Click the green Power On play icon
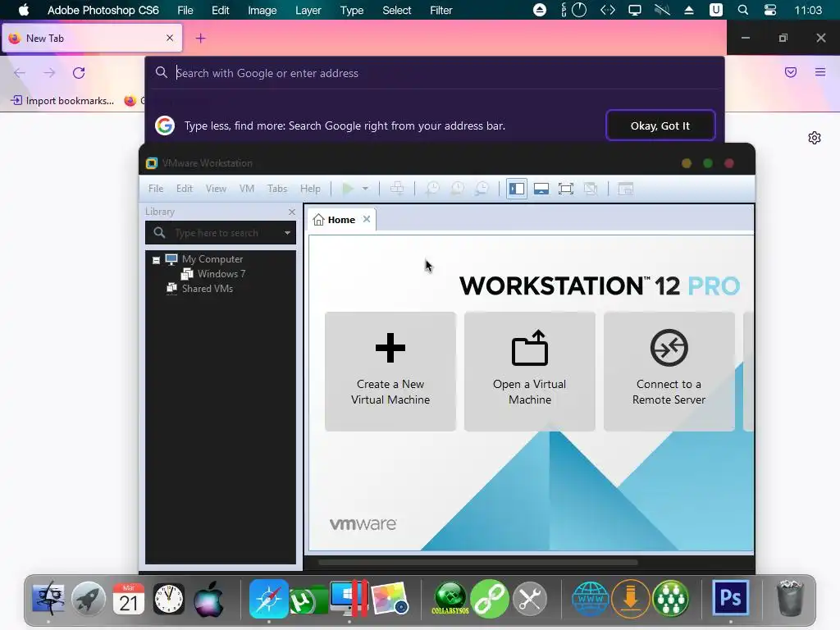This screenshot has width=840, height=630. click(348, 189)
